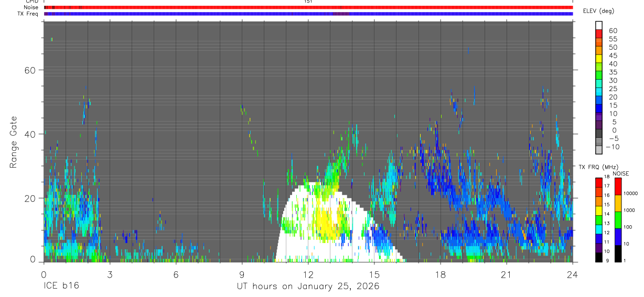Click the ELEV scale value 35
644x297 pixels.
click(x=612, y=72)
